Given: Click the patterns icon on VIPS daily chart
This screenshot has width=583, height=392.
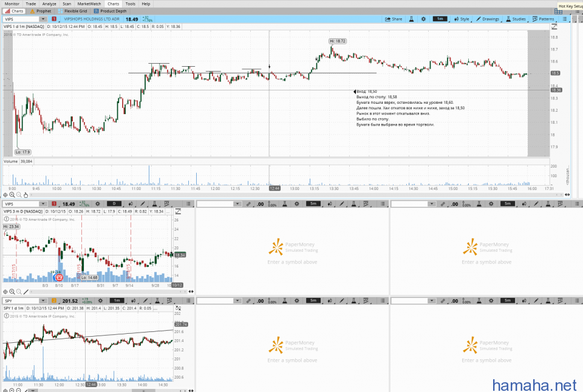Looking at the screenshot, I should pyautogui.click(x=167, y=204).
